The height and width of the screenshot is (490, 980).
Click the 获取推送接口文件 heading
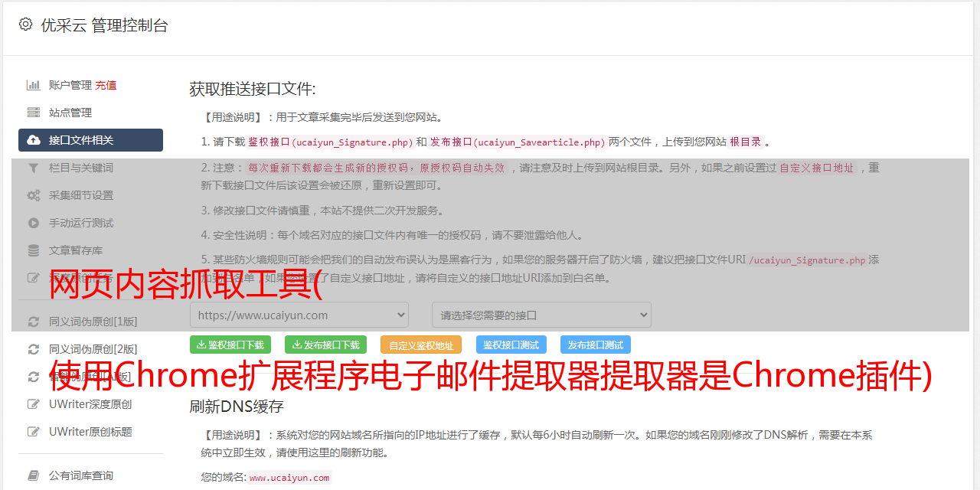pyautogui.click(x=253, y=89)
